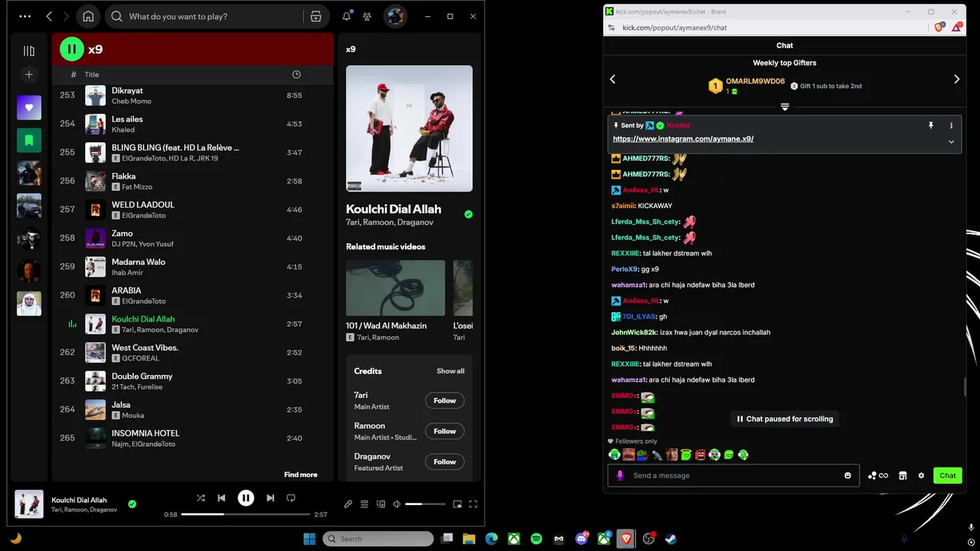The image size is (980, 551).
Task: Open Kick shop storefront icon
Action: tap(903, 475)
